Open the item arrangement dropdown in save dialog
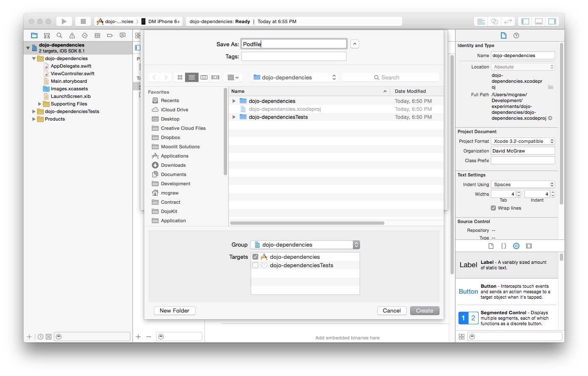 [233, 77]
